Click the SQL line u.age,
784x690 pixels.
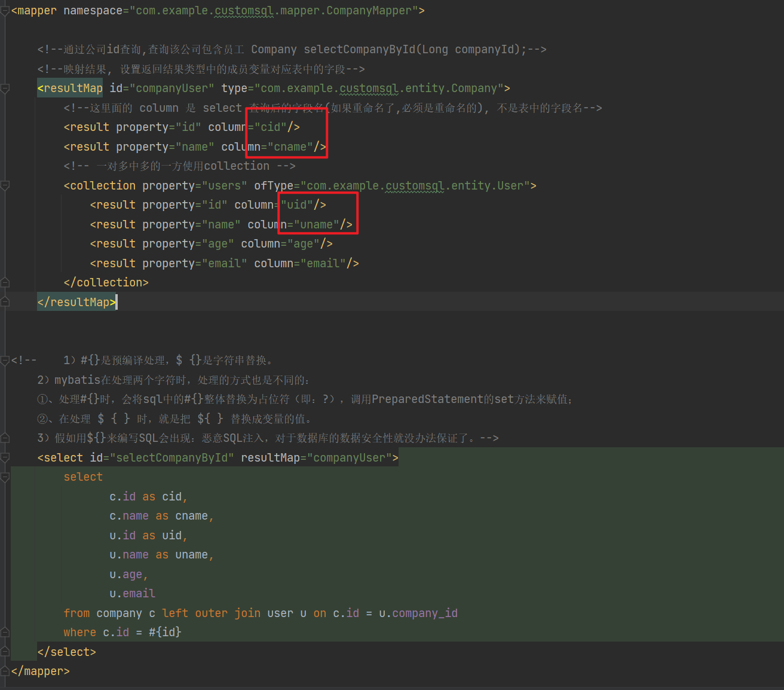pos(129,575)
